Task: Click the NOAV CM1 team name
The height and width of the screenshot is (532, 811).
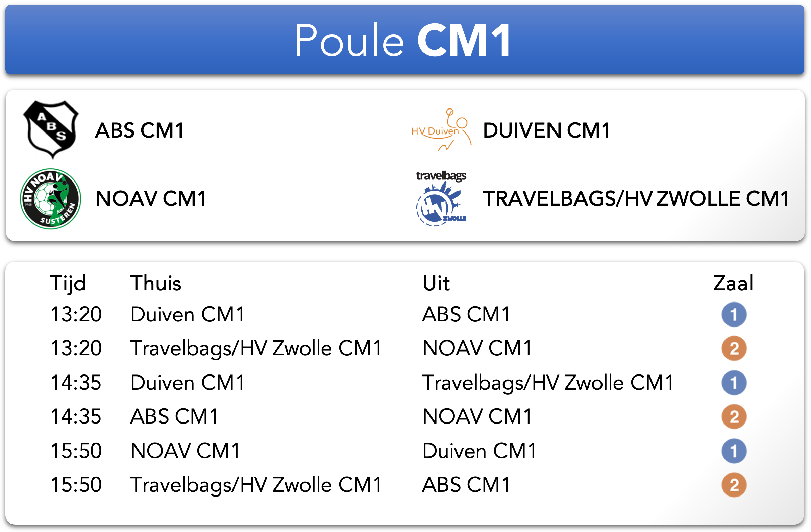Action: (151, 199)
